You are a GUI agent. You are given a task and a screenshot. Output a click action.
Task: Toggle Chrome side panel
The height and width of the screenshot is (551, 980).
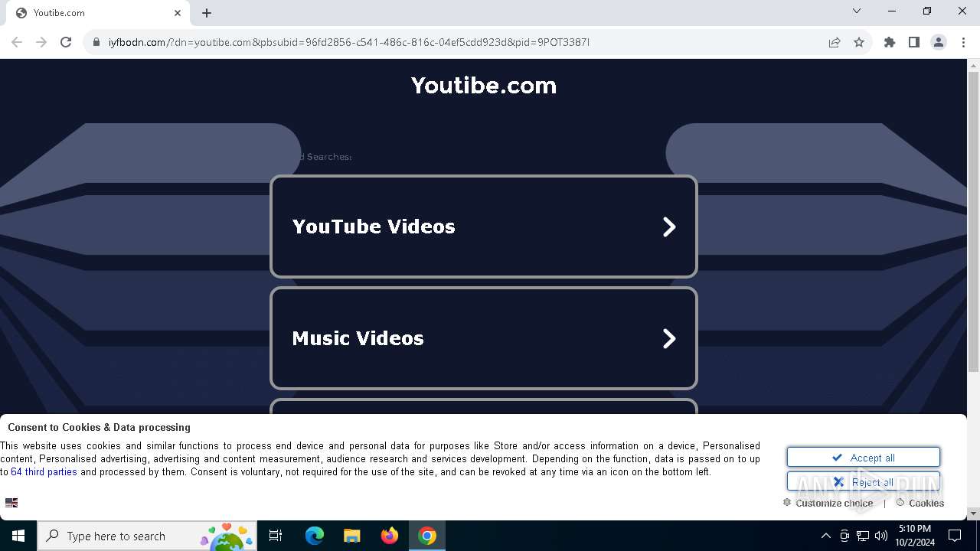914,42
